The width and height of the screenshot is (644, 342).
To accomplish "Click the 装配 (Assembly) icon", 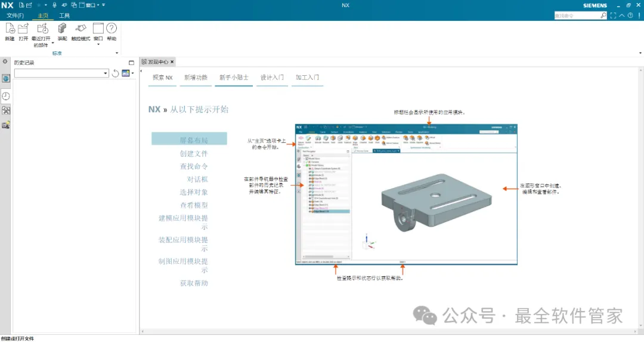I will point(62,29).
